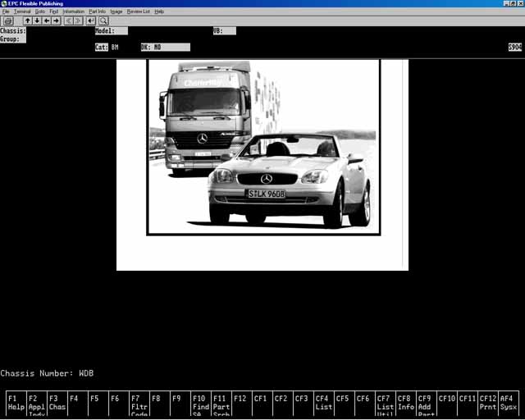
Task: Click the F9 function key cell
Action: point(180,404)
